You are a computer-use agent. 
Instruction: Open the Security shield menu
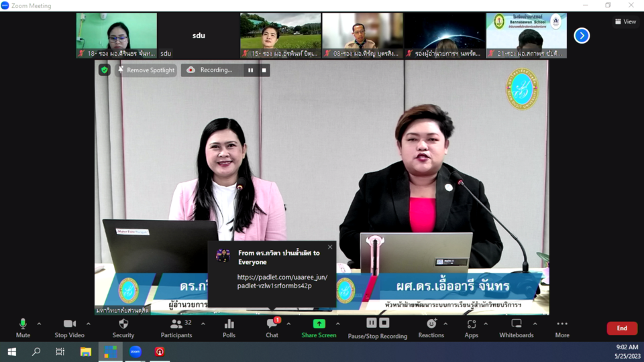click(123, 327)
